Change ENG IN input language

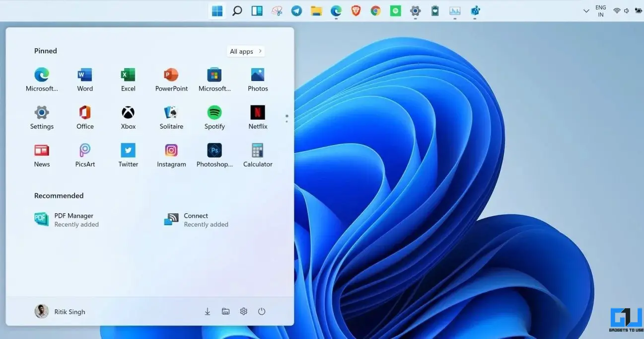(x=601, y=11)
